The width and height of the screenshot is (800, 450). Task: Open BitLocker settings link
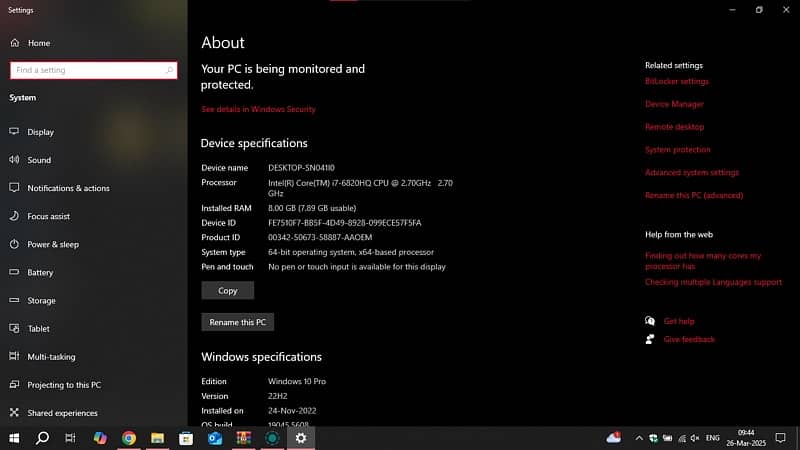(x=677, y=81)
